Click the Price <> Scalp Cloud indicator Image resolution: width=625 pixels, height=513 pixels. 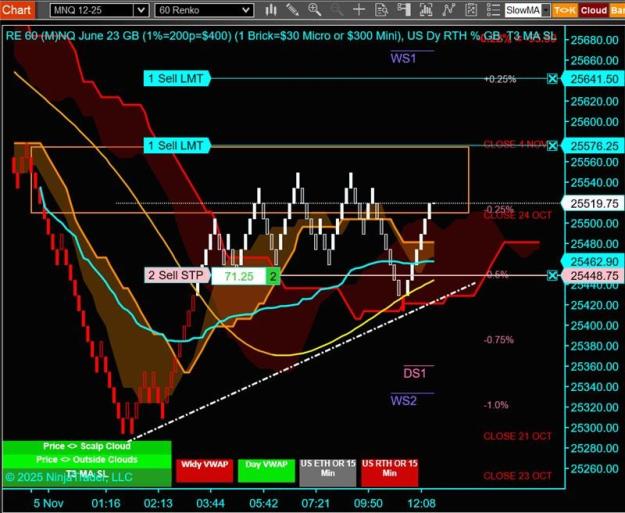[x=87, y=446]
